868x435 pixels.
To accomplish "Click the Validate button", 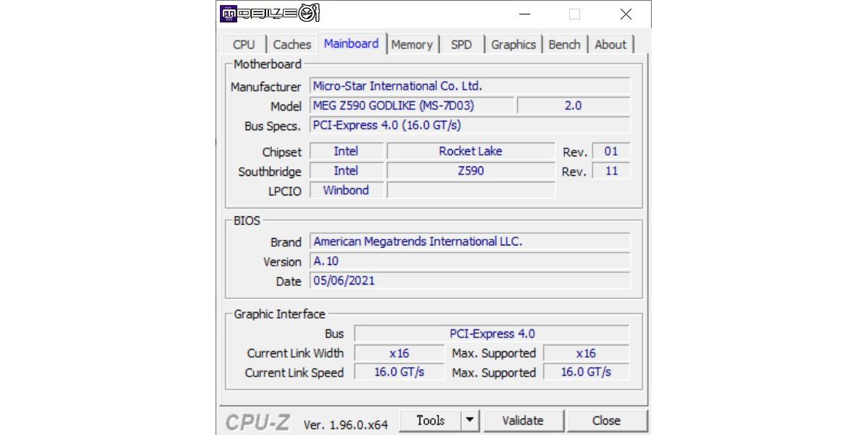I will (x=523, y=421).
